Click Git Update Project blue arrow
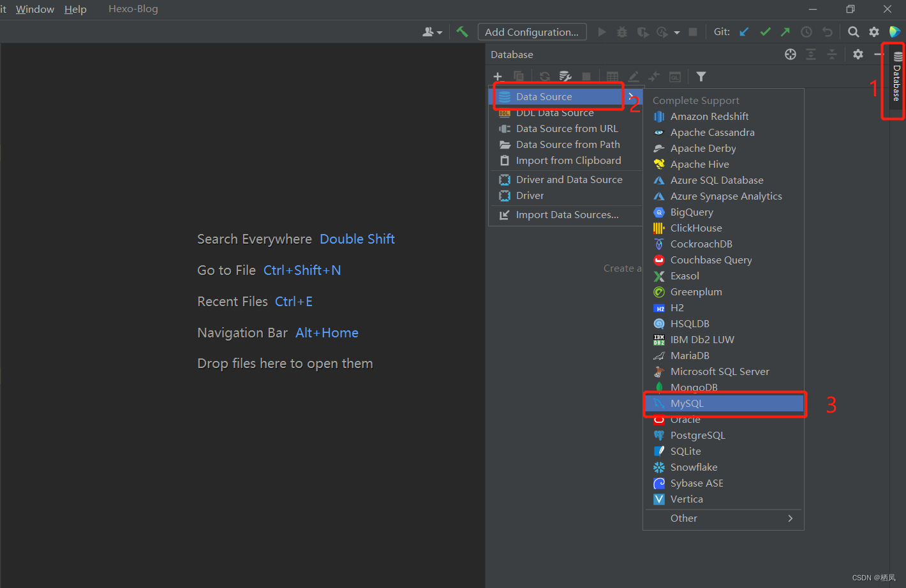This screenshot has width=906, height=588. click(x=744, y=32)
